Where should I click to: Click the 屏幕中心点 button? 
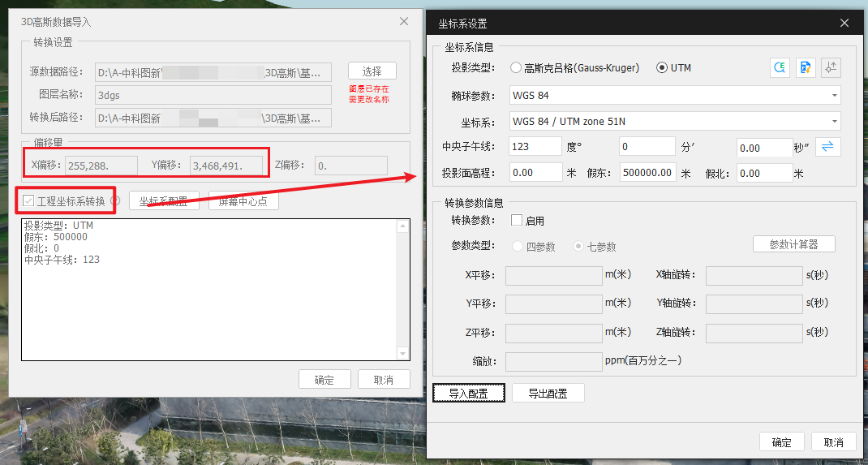243,201
